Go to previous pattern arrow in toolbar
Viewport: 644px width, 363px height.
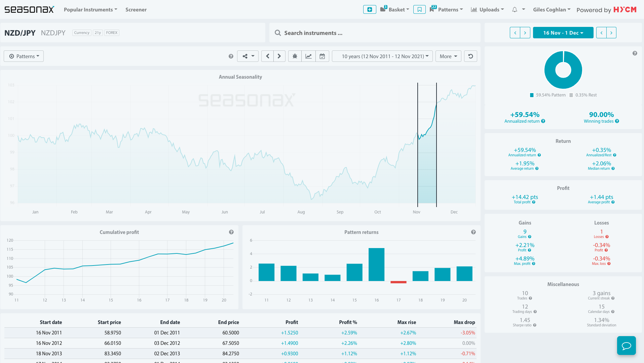tap(268, 56)
